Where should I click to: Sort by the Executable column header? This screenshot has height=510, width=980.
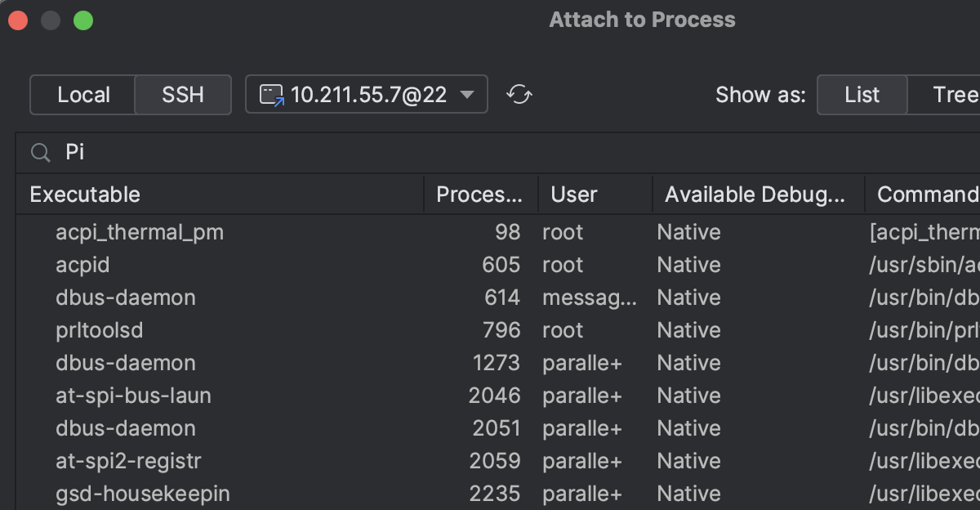pyautogui.click(x=85, y=195)
